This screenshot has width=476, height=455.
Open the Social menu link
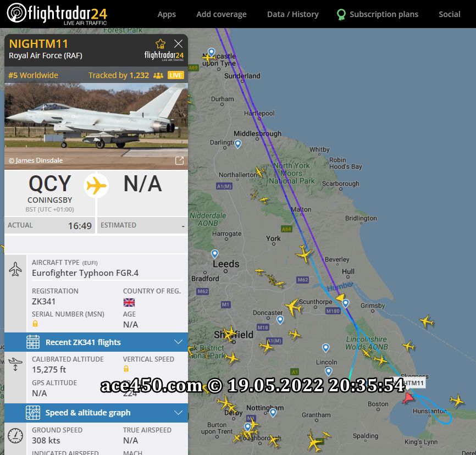(x=449, y=14)
